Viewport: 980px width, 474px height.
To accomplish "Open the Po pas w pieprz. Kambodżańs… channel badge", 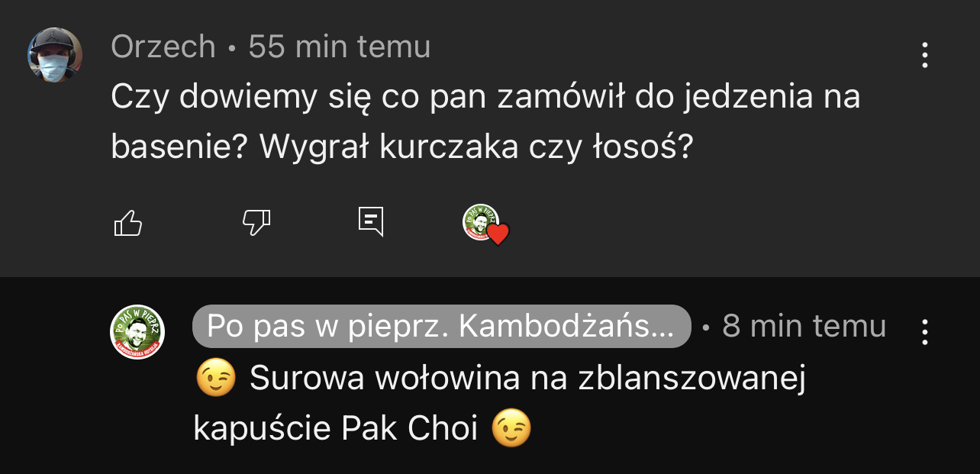I will coord(441,327).
